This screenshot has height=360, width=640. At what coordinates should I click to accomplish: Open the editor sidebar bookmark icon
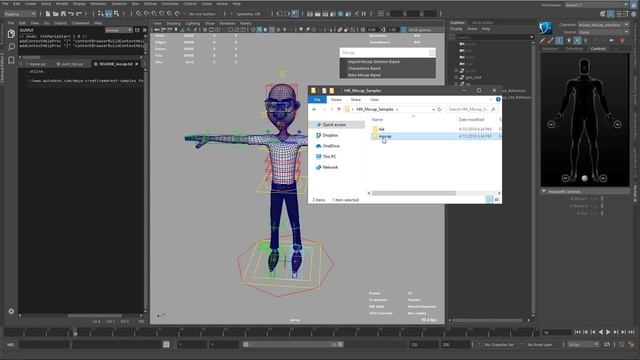pos(11,60)
